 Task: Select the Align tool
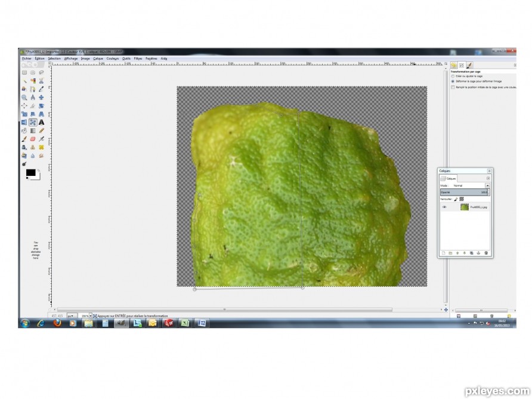pyautogui.click(x=24, y=106)
